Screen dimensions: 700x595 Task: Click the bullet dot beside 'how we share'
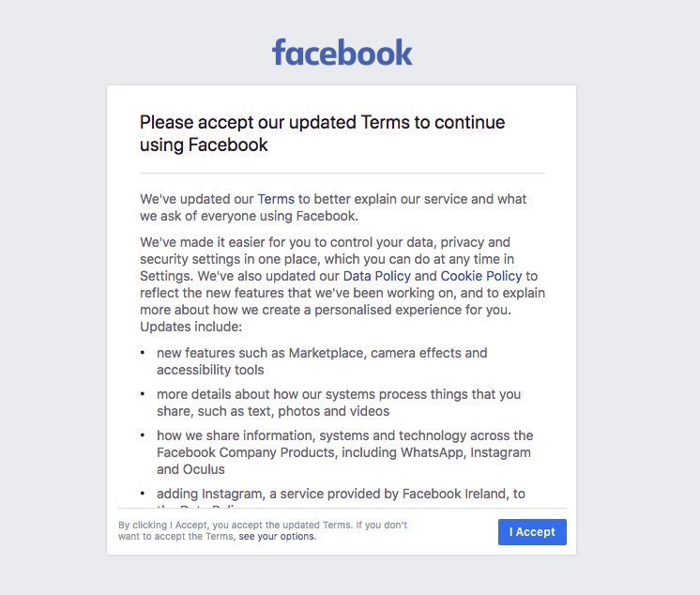click(x=143, y=436)
